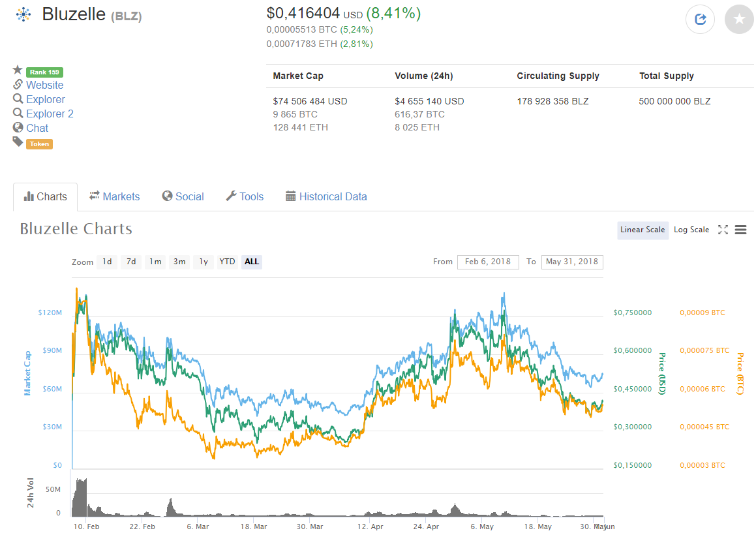Viewport: 756px width, 535px height.
Task: Click the tag icon beside Token
Action: pos(18,142)
